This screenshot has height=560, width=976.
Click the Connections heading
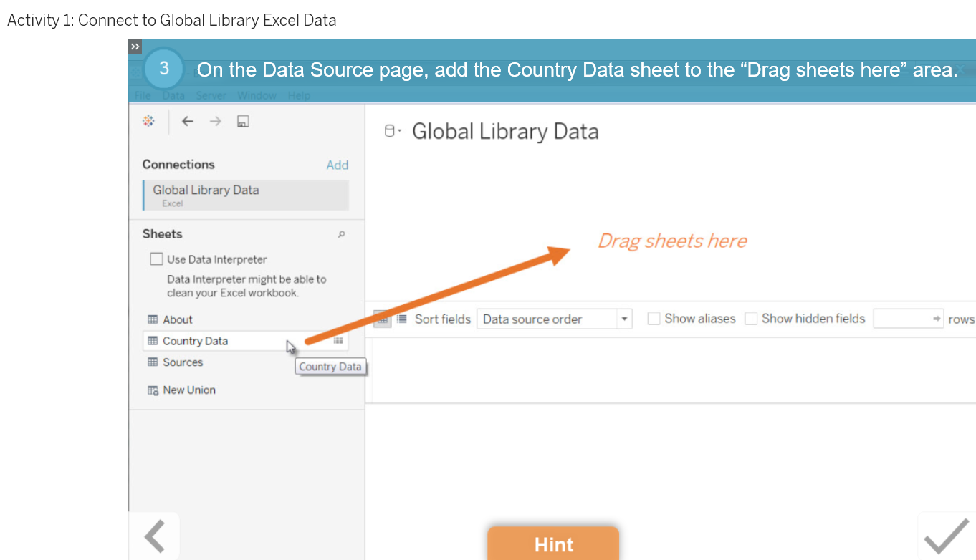point(178,165)
